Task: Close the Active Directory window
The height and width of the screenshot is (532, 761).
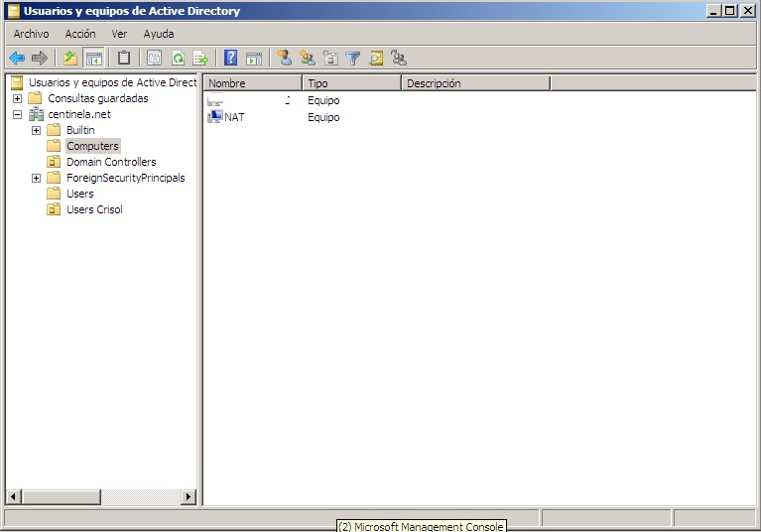Action: (748, 11)
